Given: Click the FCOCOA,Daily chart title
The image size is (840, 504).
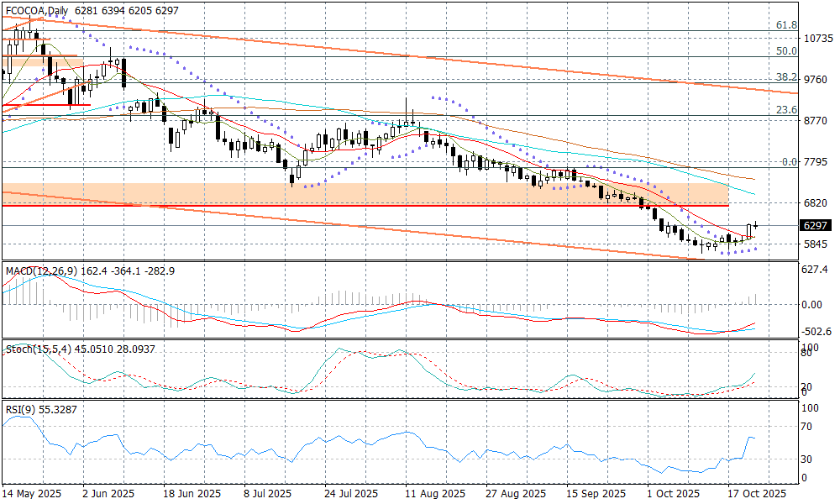Looking at the screenshot, I should (x=38, y=10).
